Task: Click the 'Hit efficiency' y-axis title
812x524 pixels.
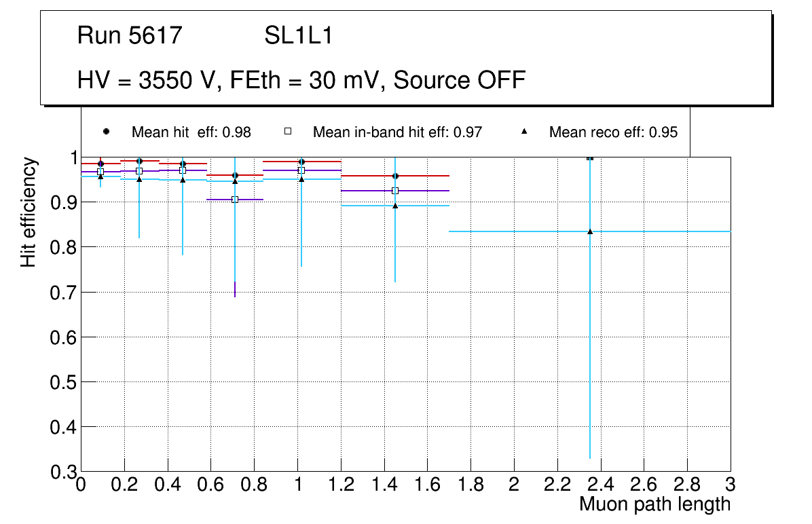Action: (29, 212)
